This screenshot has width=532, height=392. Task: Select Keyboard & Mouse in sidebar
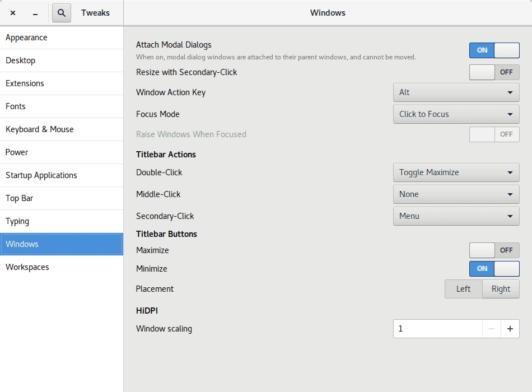click(x=40, y=129)
